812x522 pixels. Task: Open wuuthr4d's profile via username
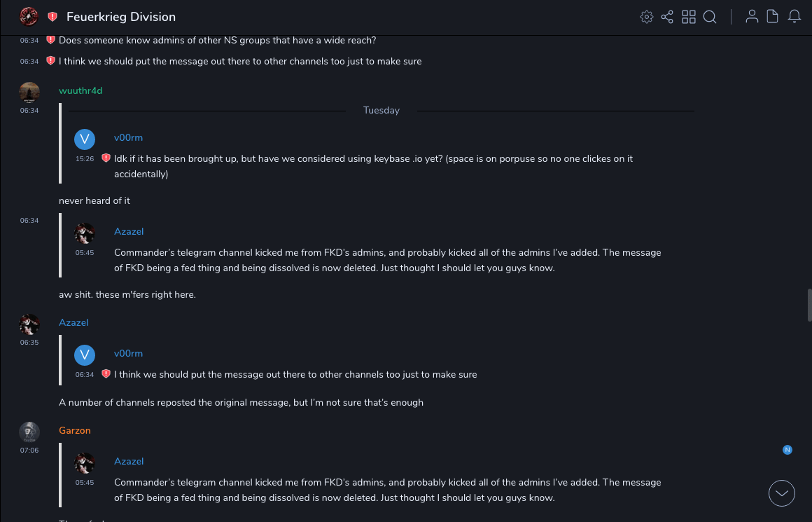click(x=80, y=90)
